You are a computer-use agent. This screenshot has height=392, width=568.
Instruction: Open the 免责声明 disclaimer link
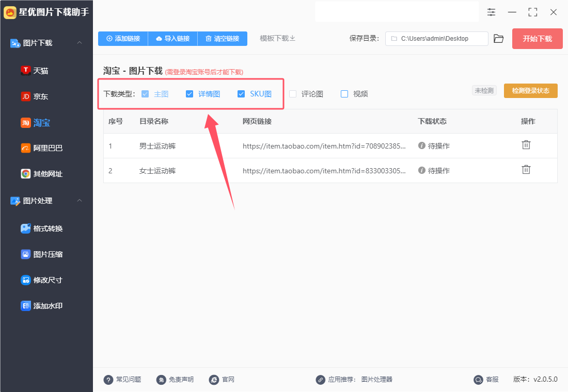(175, 379)
